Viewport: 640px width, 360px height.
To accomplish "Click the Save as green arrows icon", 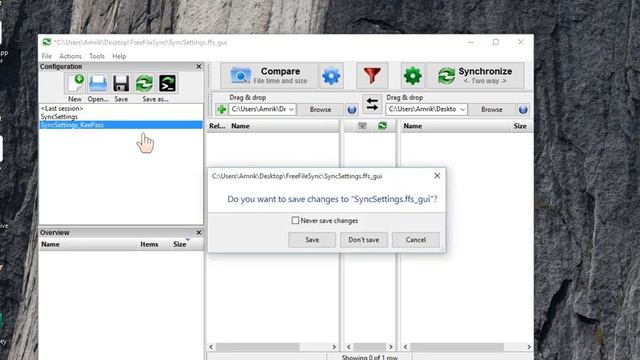I will 144,83.
